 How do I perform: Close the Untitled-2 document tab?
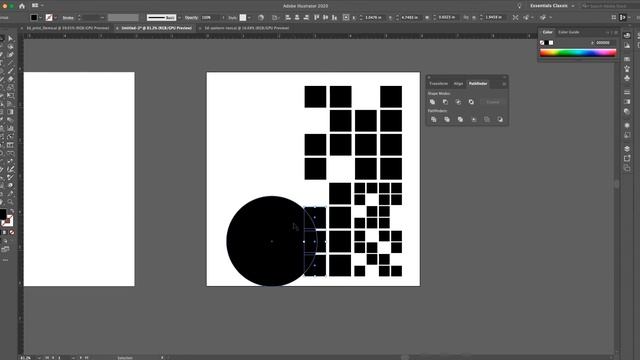pyautogui.click(x=117, y=28)
